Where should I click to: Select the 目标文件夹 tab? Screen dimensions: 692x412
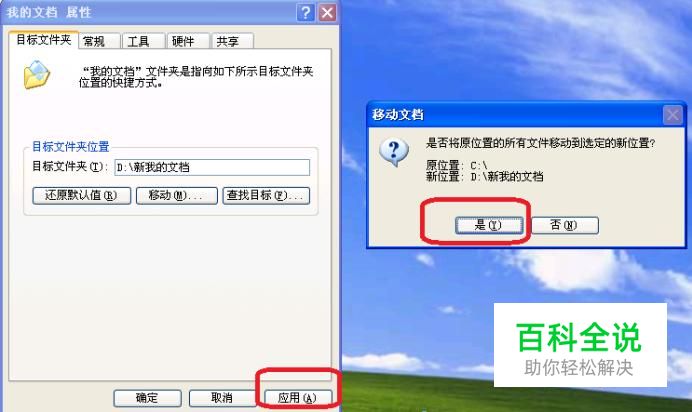point(43,40)
